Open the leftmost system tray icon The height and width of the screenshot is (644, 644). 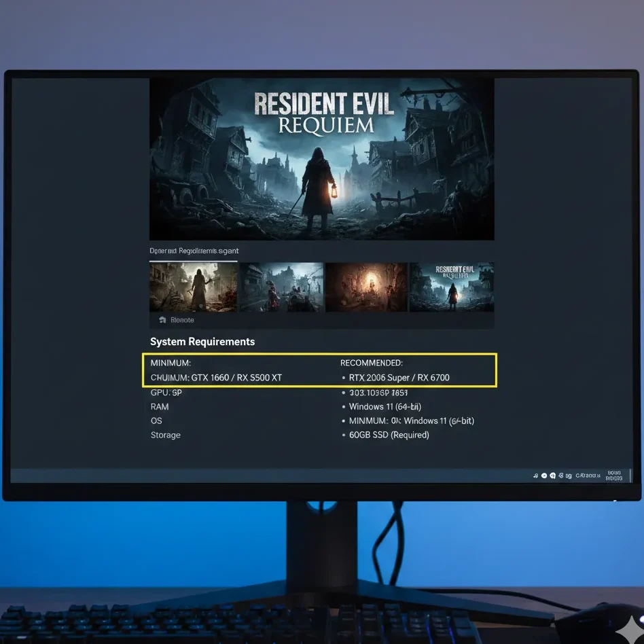point(535,476)
